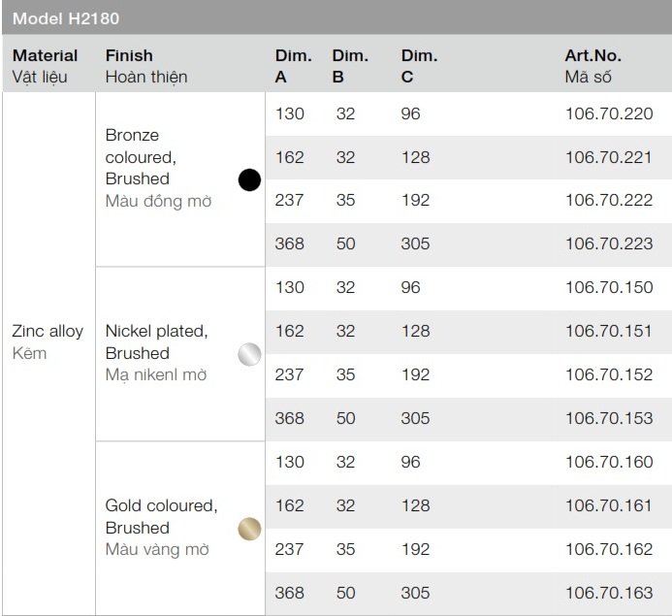Select article number 106.70.160
This screenshot has width=672, height=616.
pos(609,462)
